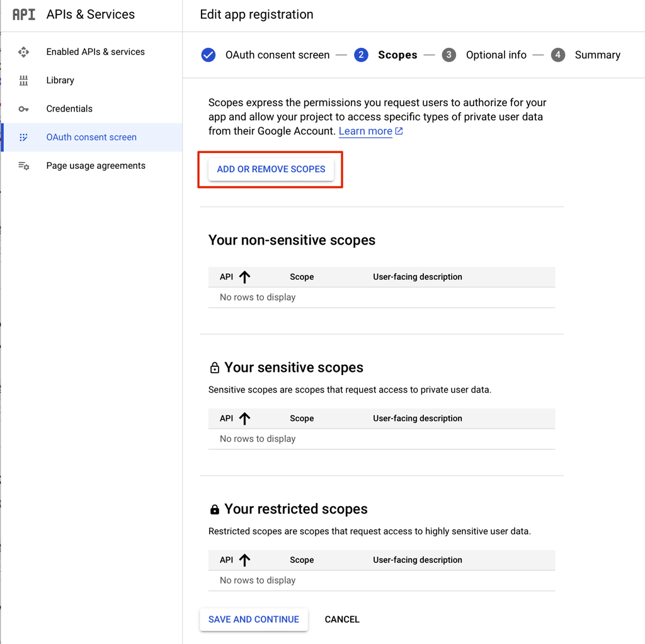The height and width of the screenshot is (644, 645).
Task: Click the Credentials key icon
Action: click(x=23, y=109)
